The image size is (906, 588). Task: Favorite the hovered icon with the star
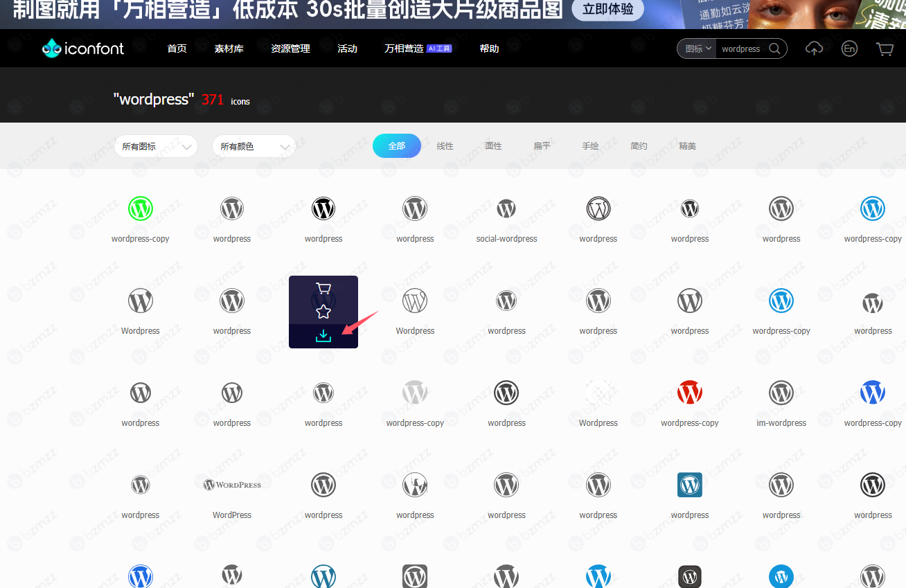pyautogui.click(x=323, y=312)
